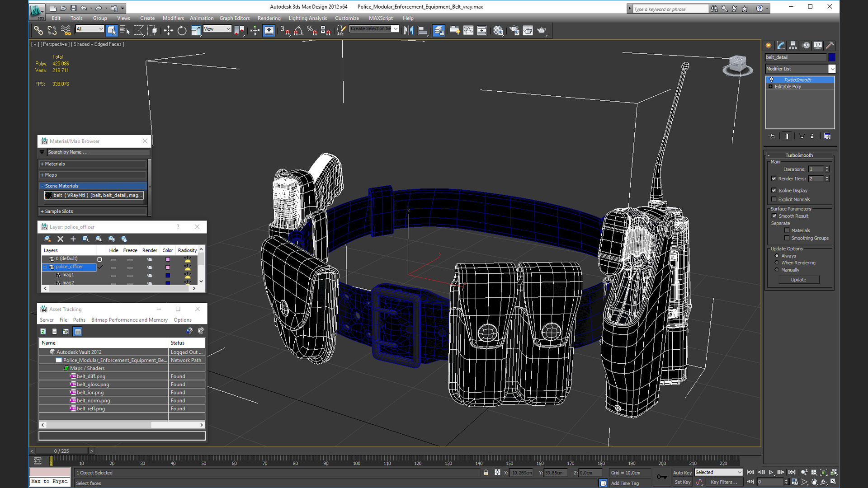The width and height of the screenshot is (868, 488).
Task: Open the Utilities hammer panel
Action: coord(830,45)
